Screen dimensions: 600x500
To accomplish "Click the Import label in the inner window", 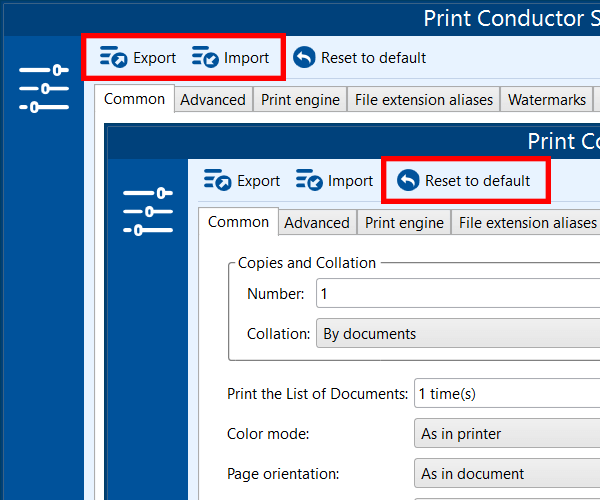I will (351, 181).
